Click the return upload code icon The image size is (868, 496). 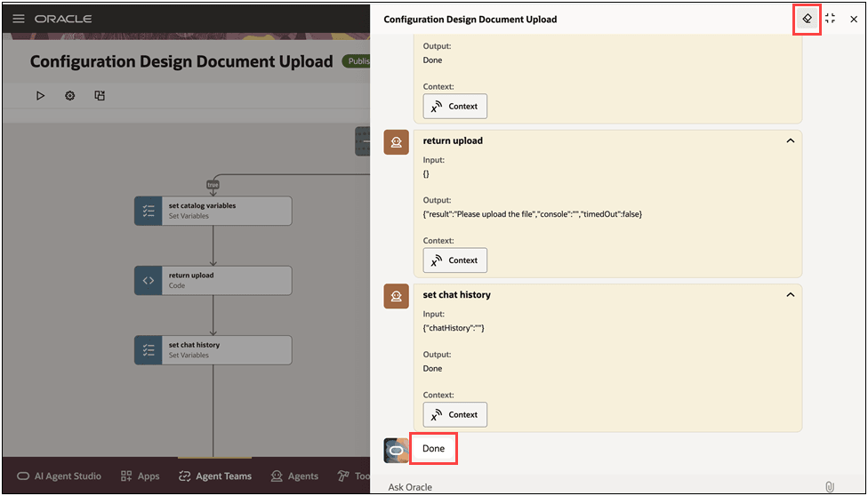click(149, 281)
